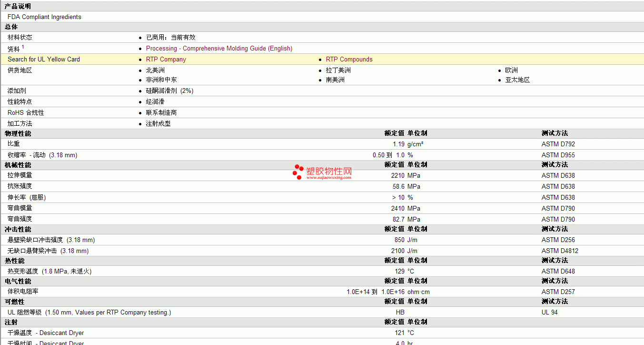Viewport: 644px width, 345px height.
Task: Select the 添加剂 row label
Action: pos(17,91)
